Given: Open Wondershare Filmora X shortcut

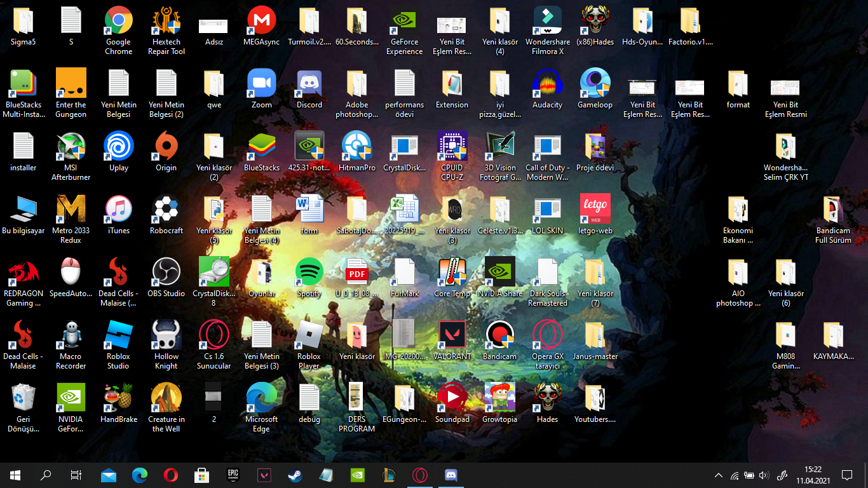Looking at the screenshot, I should (548, 30).
